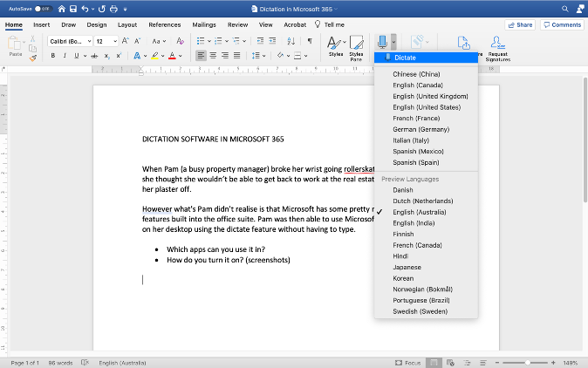Click the Request Signatures icon

498,45
